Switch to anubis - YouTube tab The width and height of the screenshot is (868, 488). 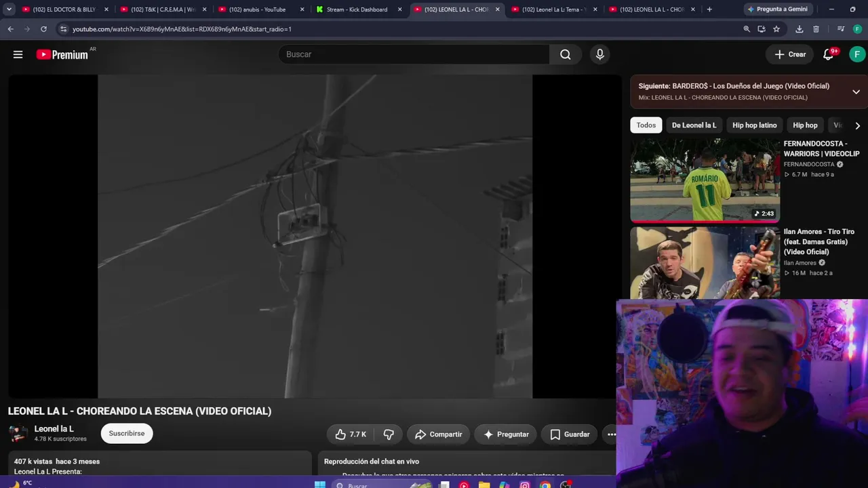[x=260, y=9]
